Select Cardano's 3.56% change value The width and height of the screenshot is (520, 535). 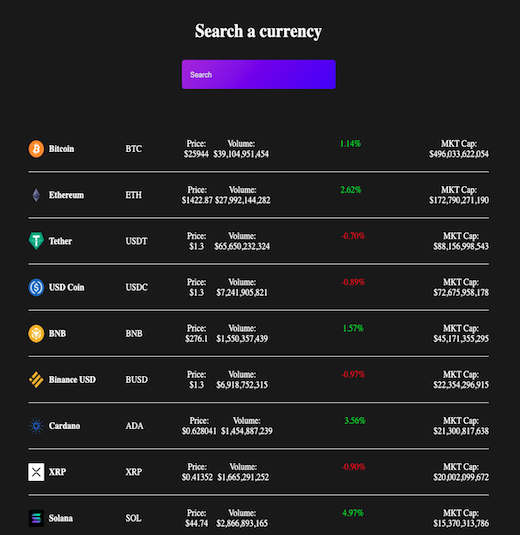tap(355, 421)
